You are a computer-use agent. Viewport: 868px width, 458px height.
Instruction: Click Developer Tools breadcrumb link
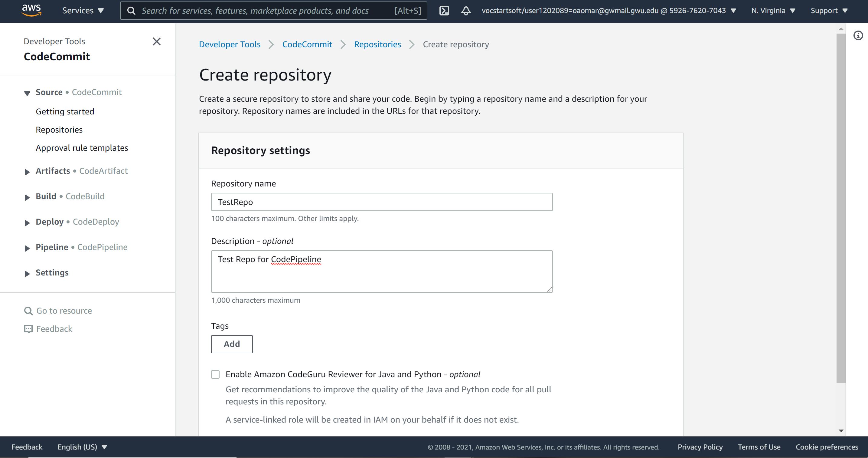click(230, 44)
